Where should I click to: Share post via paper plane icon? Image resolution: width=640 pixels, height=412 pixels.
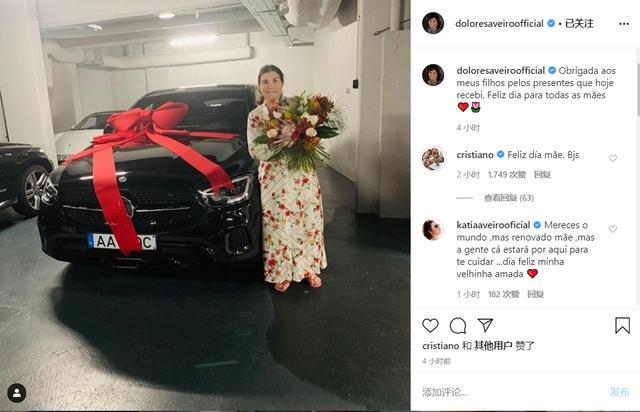[x=485, y=325]
